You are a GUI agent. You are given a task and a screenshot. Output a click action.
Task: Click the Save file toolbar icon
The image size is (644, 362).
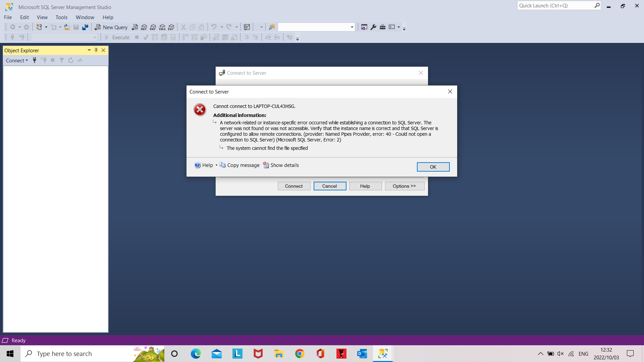76,27
